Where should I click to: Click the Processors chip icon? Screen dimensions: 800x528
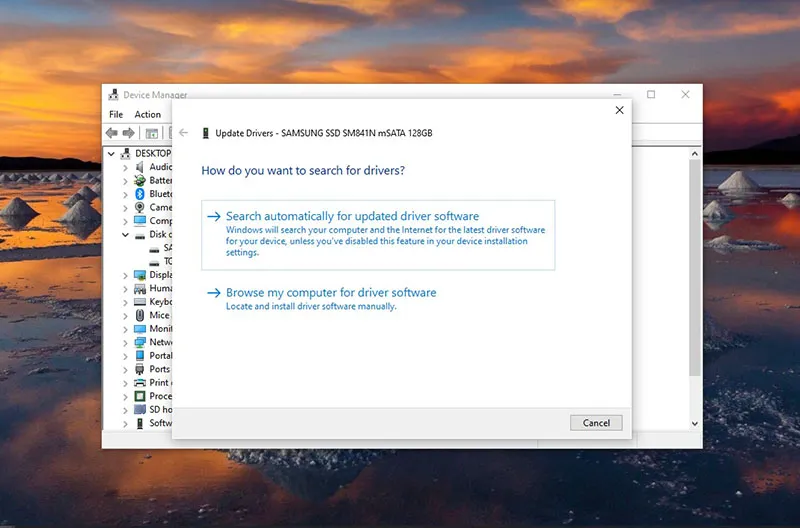pyautogui.click(x=140, y=396)
